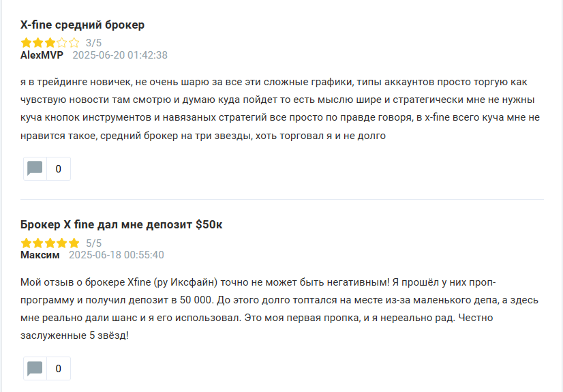This screenshot has height=392, width=563.
Task: Click timestamp 2025-06-18 00:55:40
Action: pyautogui.click(x=117, y=255)
